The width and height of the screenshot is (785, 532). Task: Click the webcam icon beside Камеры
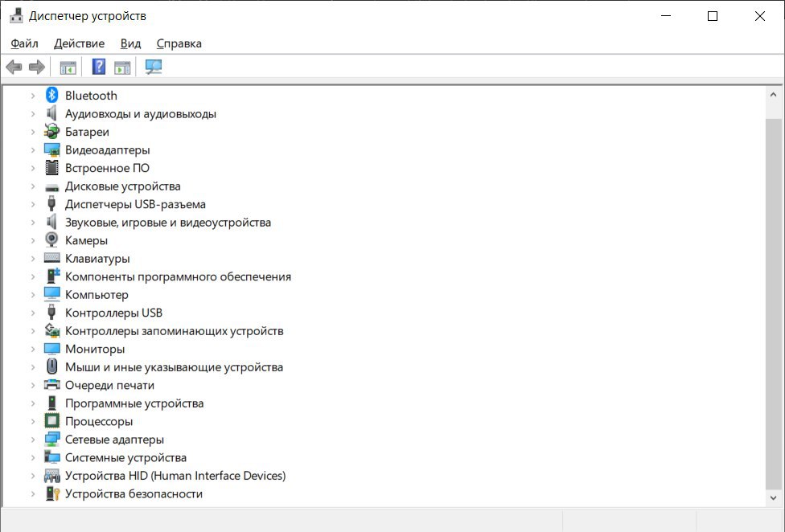pyautogui.click(x=51, y=240)
